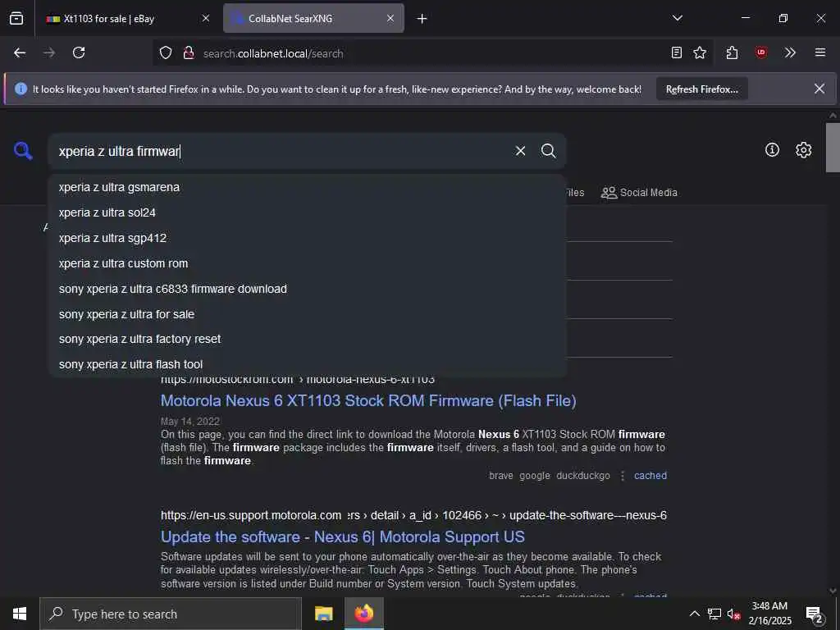Open File Explorer from taskbar
The image size is (840, 630).
click(323, 614)
